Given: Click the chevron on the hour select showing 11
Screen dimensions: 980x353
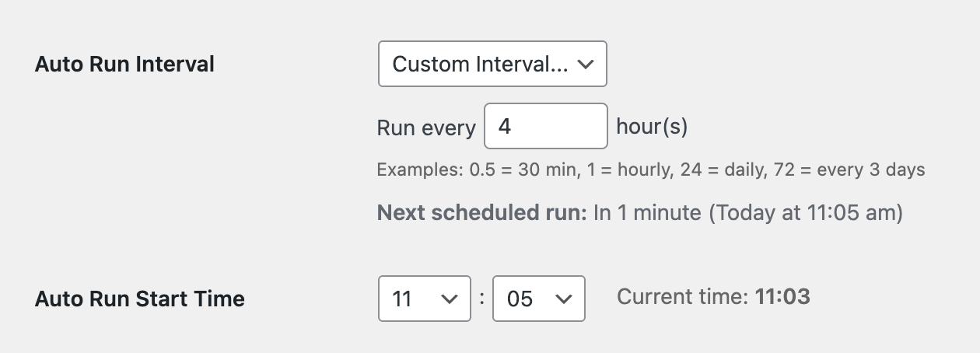Looking at the screenshot, I should pyautogui.click(x=449, y=299).
